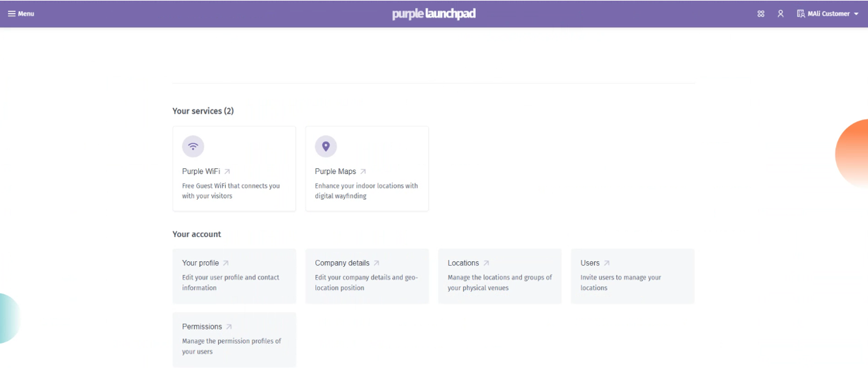The width and height of the screenshot is (868, 368).
Task: Open the MAli Customer account selector
Action: pyautogui.click(x=828, y=13)
